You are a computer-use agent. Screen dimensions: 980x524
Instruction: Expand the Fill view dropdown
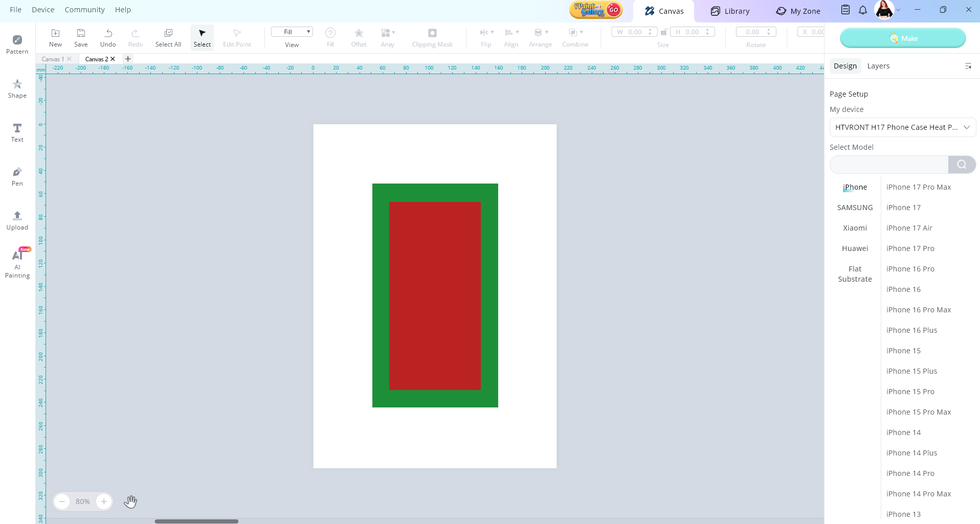coord(292,32)
